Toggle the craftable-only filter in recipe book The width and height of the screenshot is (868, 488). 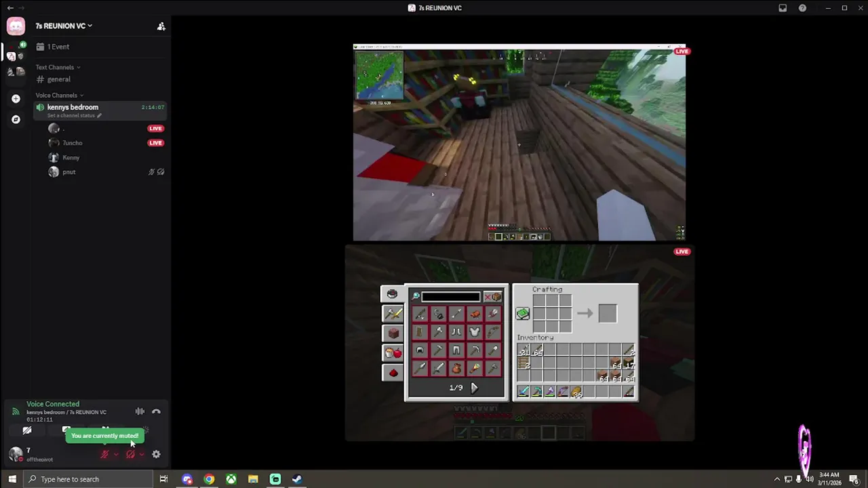pyautogui.click(x=493, y=297)
